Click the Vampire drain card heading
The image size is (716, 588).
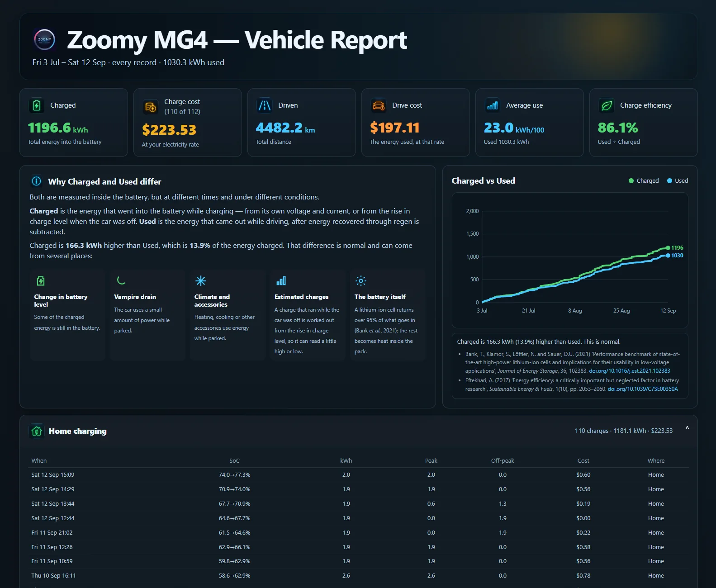point(135,297)
